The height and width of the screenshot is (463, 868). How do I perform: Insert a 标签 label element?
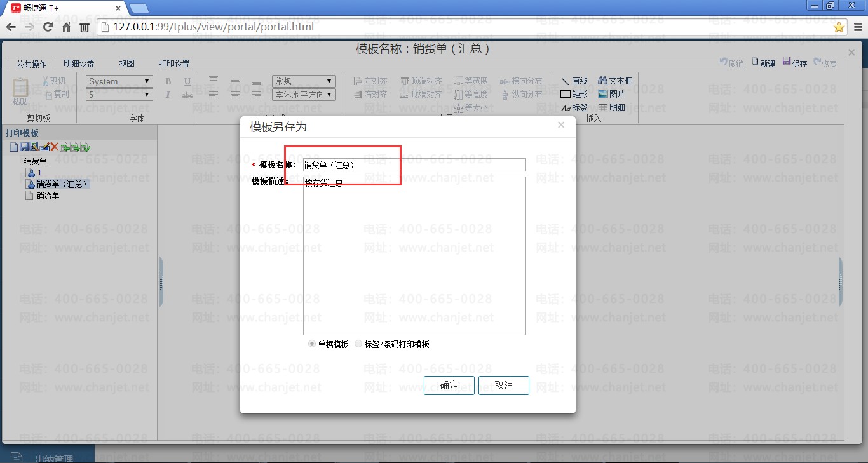coord(574,107)
